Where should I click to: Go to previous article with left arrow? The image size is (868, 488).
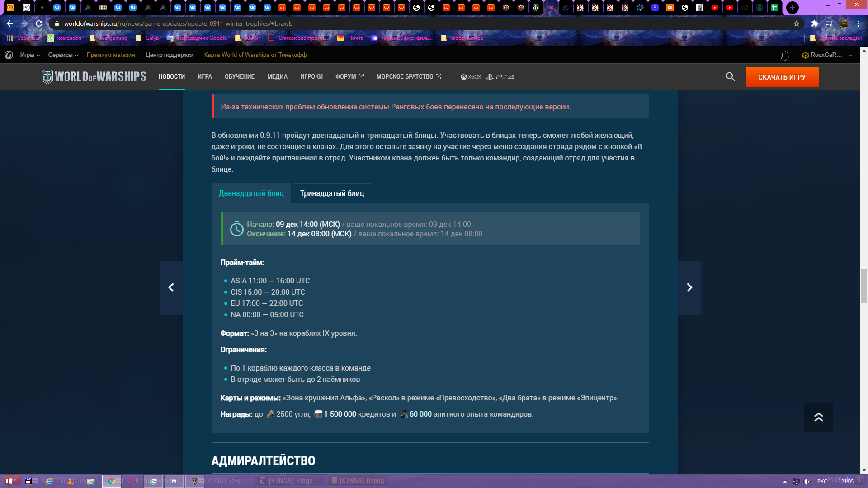[x=171, y=288]
